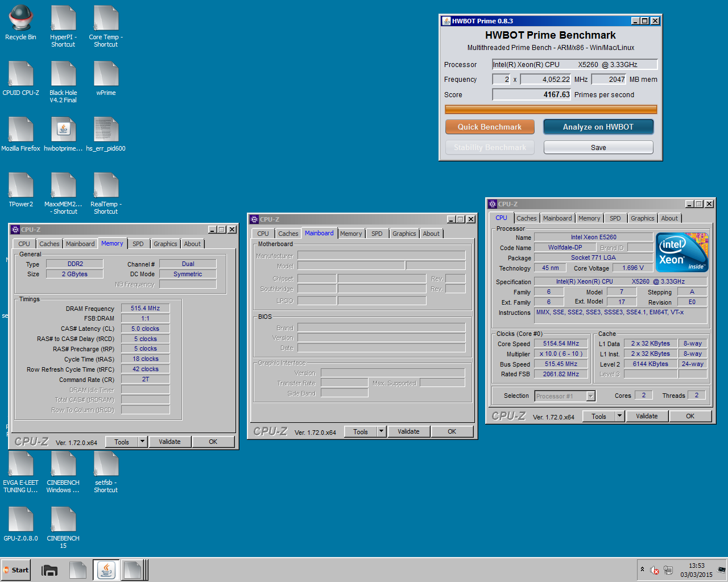This screenshot has height=582, width=728.
Task: Click Analyze on HWBOT button
Action: click(x=598, y=127)
